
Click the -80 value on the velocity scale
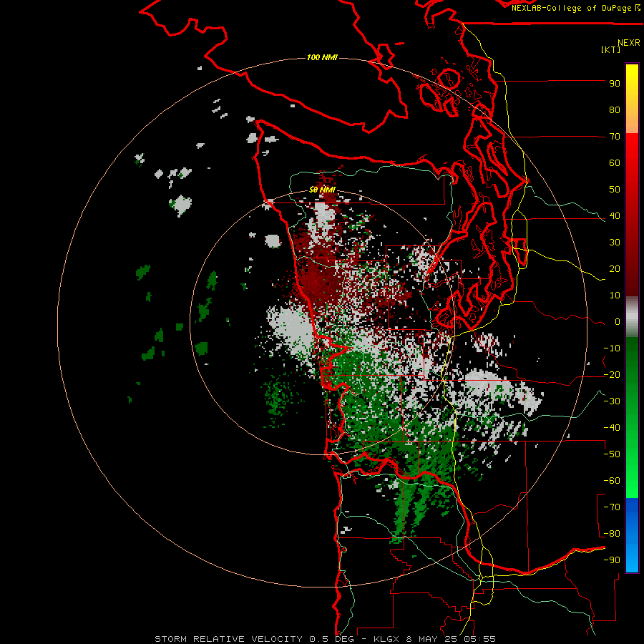(612, 534)
